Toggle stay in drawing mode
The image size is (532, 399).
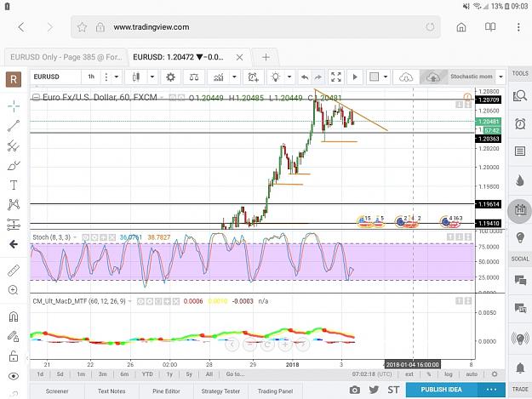14,336
